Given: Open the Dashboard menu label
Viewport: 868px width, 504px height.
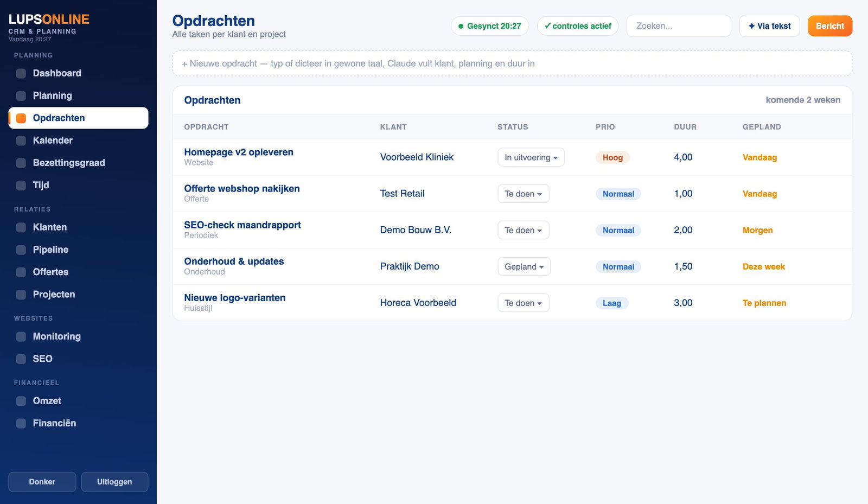Looking at the screenshot, I should click(x=57, y=73).
